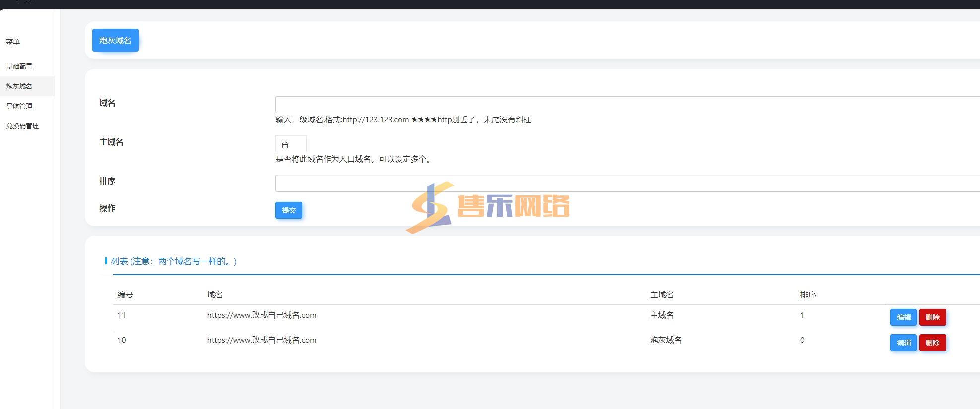Click the 域名 column header in the table
The image size is (980, 409).
tap(215, 295)
